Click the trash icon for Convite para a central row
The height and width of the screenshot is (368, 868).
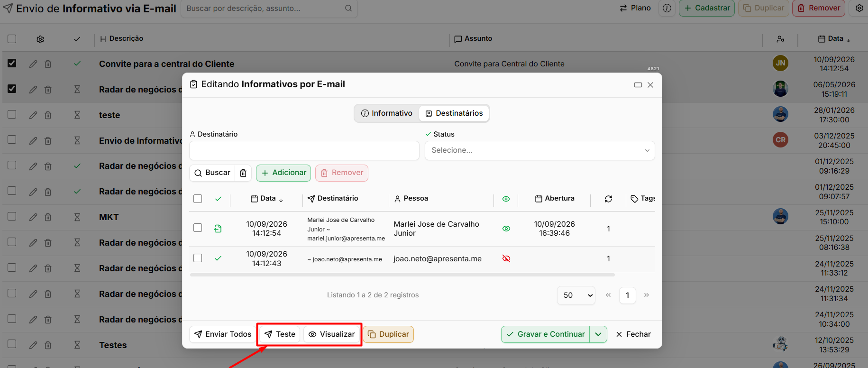tap(48, 64)
